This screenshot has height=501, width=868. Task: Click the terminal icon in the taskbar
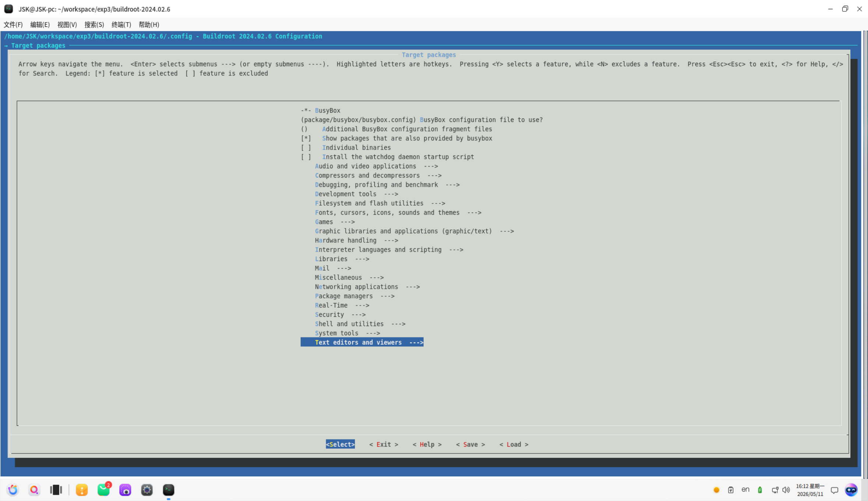coord(169,490)
